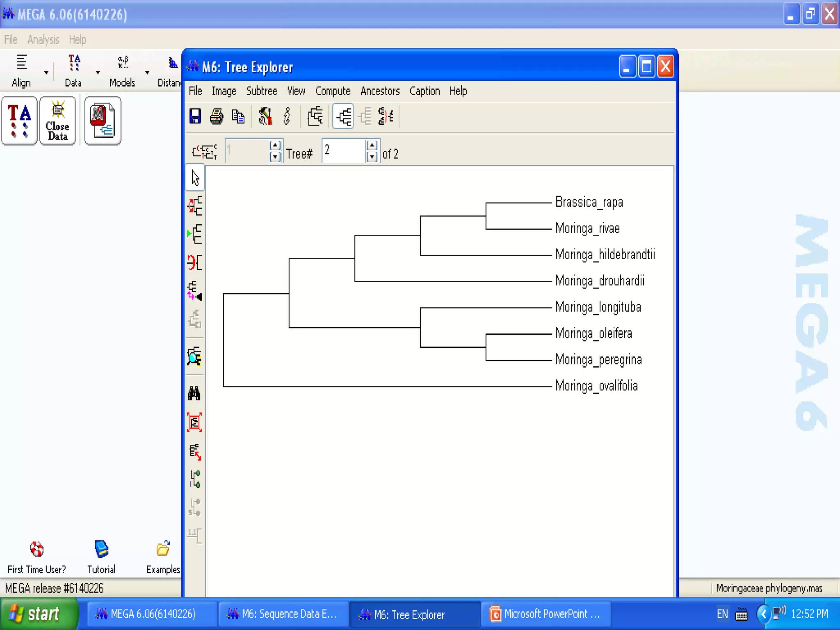Select the Moringa_drouhardii taxon label

click(x=600, y=281)
